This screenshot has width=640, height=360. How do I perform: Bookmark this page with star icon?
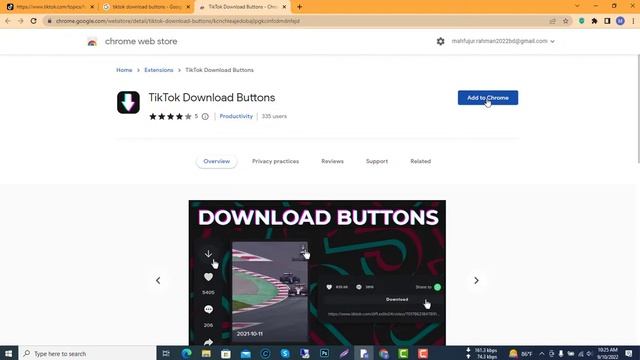coord(565,21)
